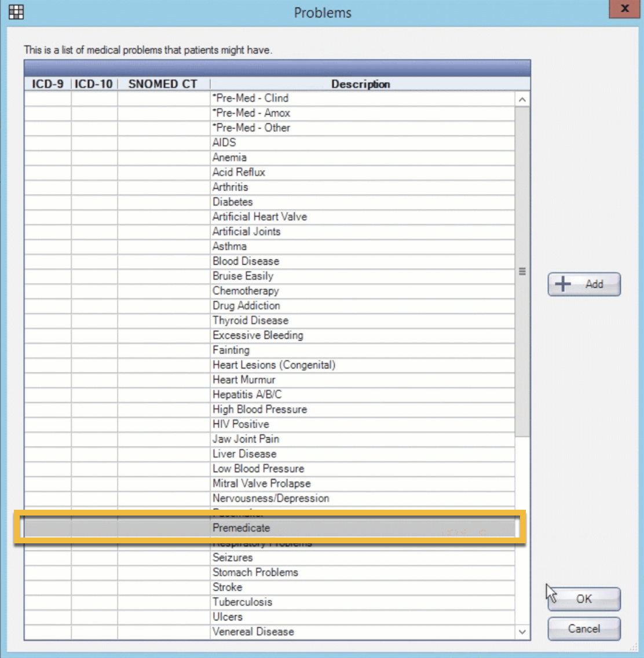Select the *Pre-Med - Amox entry
The height and width of the screenshot is (658, 644).
[x=251, y=113]
